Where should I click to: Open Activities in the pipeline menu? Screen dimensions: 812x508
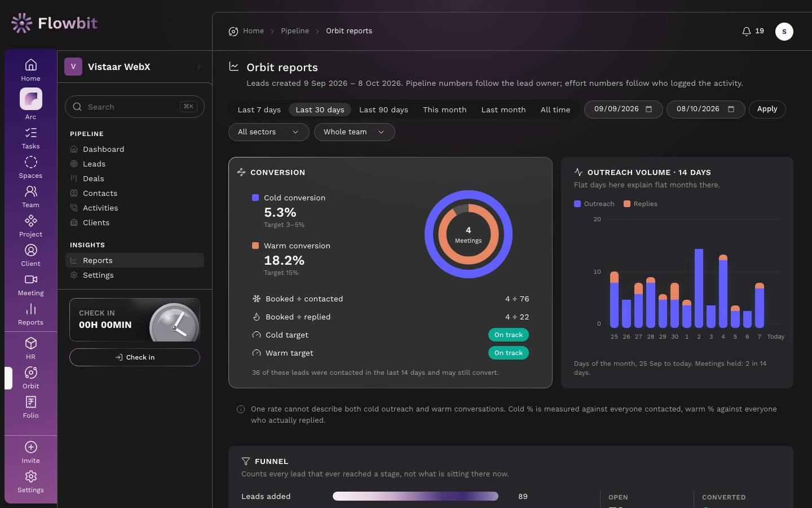click(135, 208)
